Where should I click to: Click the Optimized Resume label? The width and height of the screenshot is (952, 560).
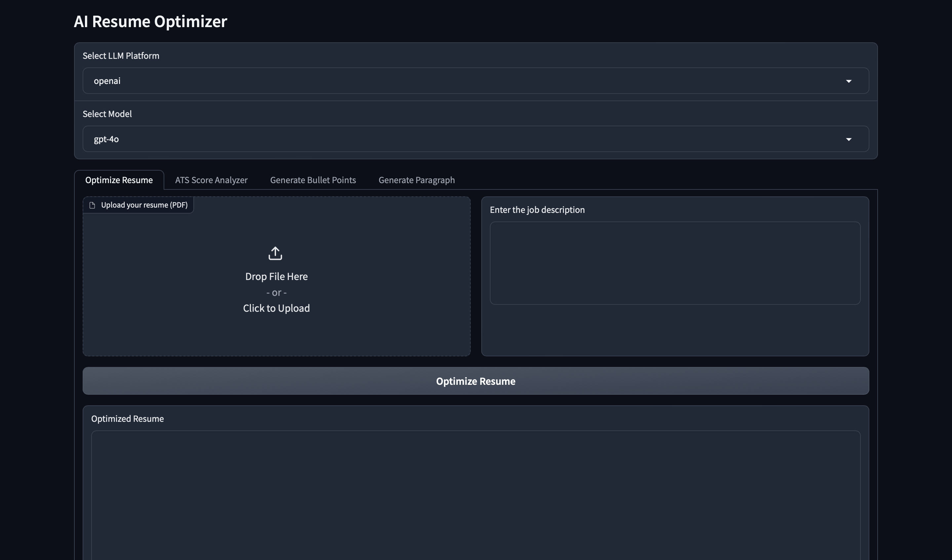[x=127, y=419]
